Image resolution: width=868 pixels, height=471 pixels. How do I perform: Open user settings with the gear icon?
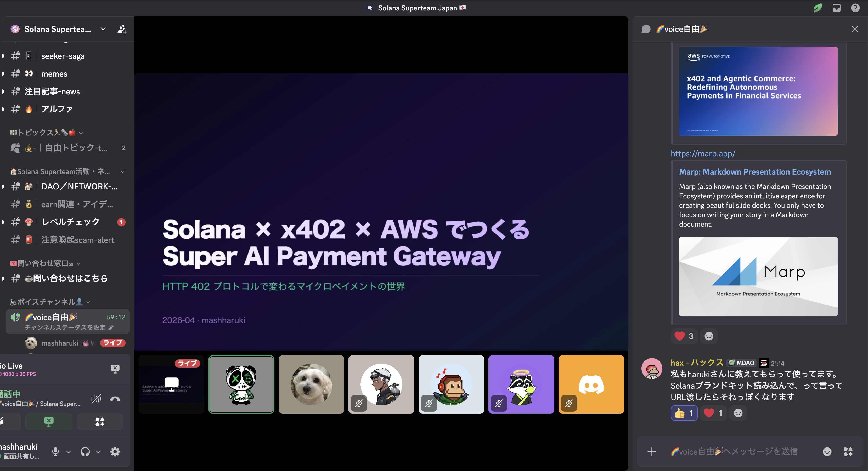[x=115, y=451]
